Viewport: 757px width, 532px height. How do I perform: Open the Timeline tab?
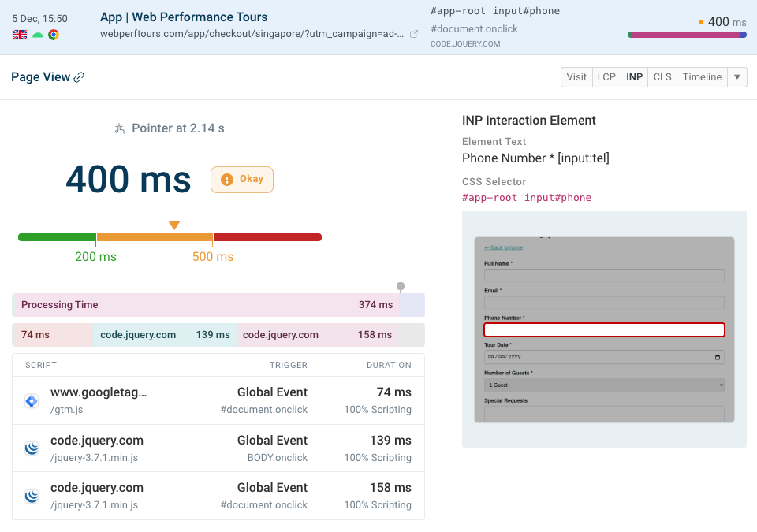pos(702,76)
